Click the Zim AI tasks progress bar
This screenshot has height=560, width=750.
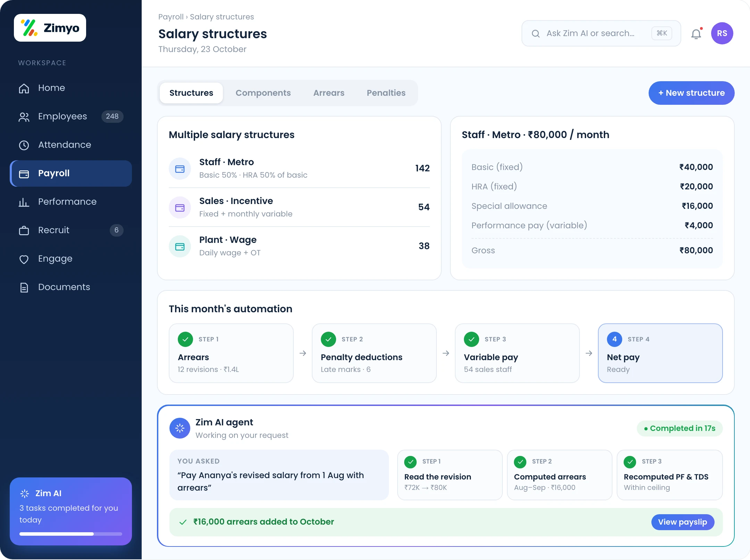tap(71, 534)
